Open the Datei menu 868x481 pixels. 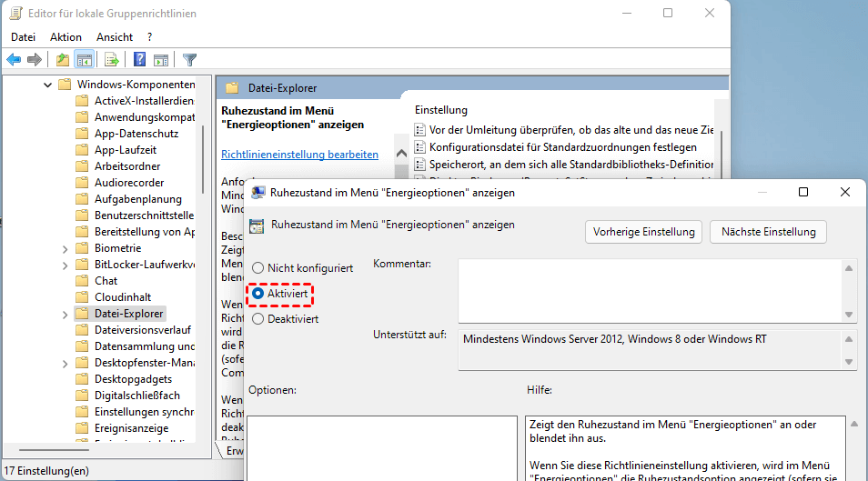tap(24, 37)
